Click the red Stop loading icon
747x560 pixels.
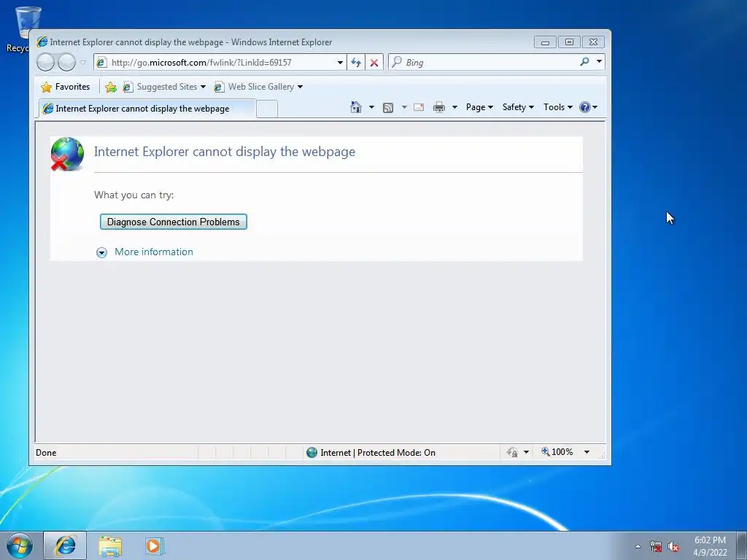click(374, 63)
